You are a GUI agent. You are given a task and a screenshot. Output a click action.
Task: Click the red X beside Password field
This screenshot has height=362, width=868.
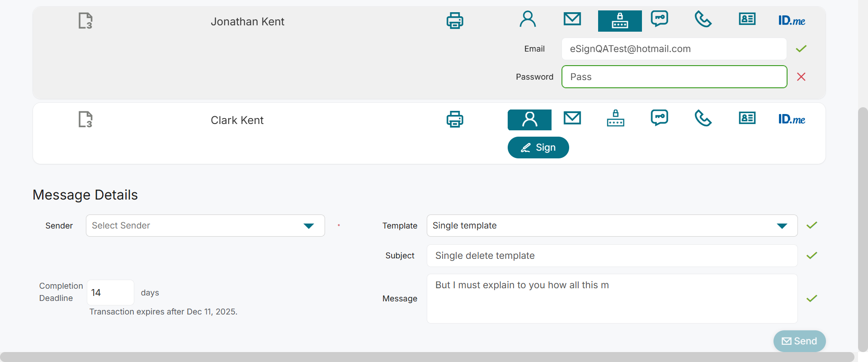point(801,77)
